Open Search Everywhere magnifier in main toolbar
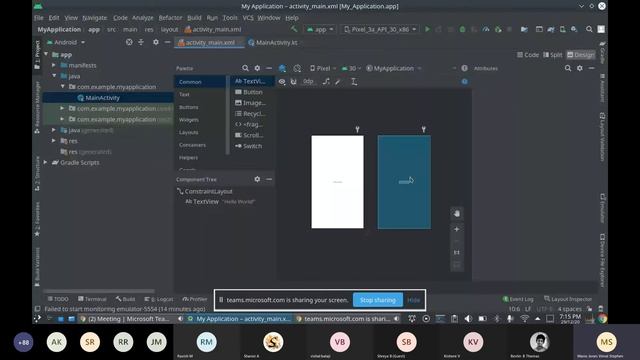The width and height of the screenshot is (640, 360). [589, 29]
